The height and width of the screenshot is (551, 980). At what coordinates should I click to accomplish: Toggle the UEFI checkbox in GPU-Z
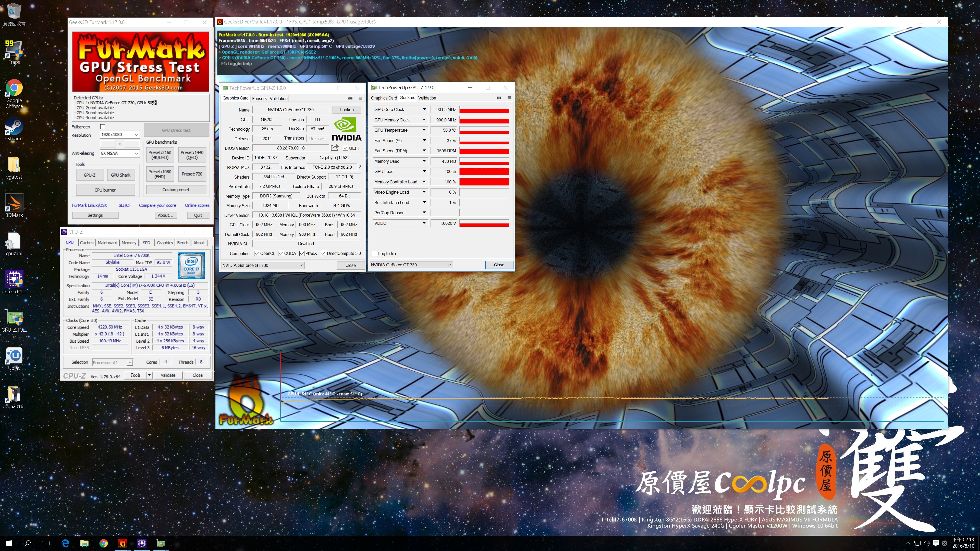pos(345,148)
